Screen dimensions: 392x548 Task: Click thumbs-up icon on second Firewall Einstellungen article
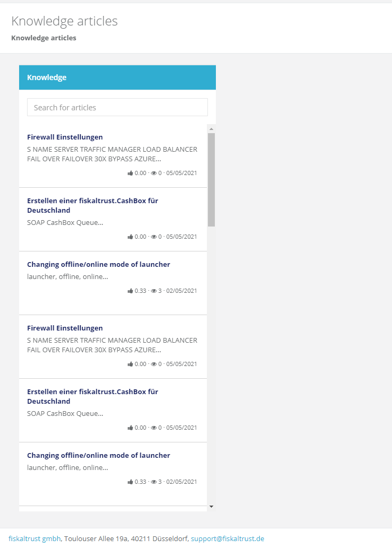pyautogui.click(x=130, y=364)
